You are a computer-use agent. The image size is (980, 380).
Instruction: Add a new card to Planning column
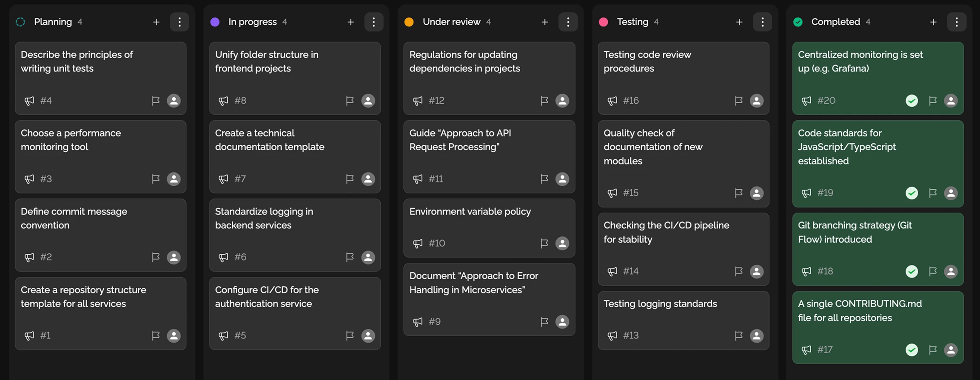(156, 22)
